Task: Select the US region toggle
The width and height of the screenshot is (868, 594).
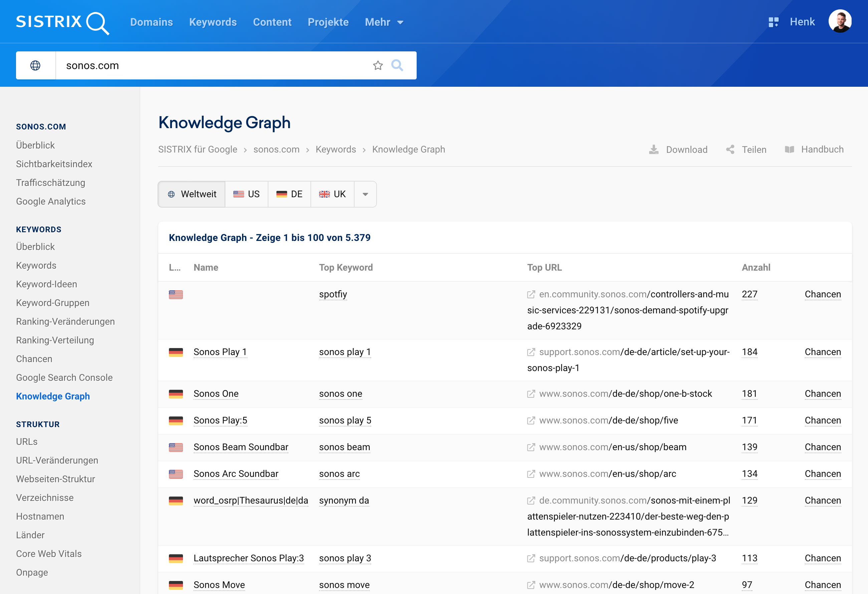Action: click(246, 194)
